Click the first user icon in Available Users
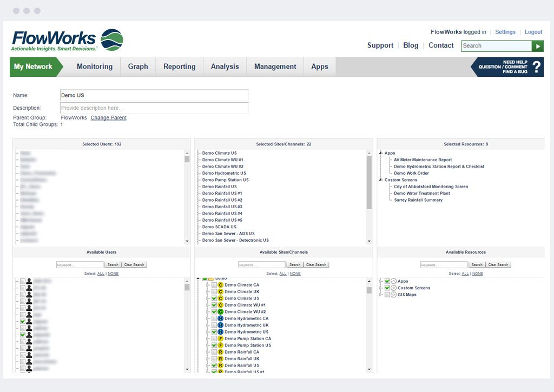 pos(29,282)
